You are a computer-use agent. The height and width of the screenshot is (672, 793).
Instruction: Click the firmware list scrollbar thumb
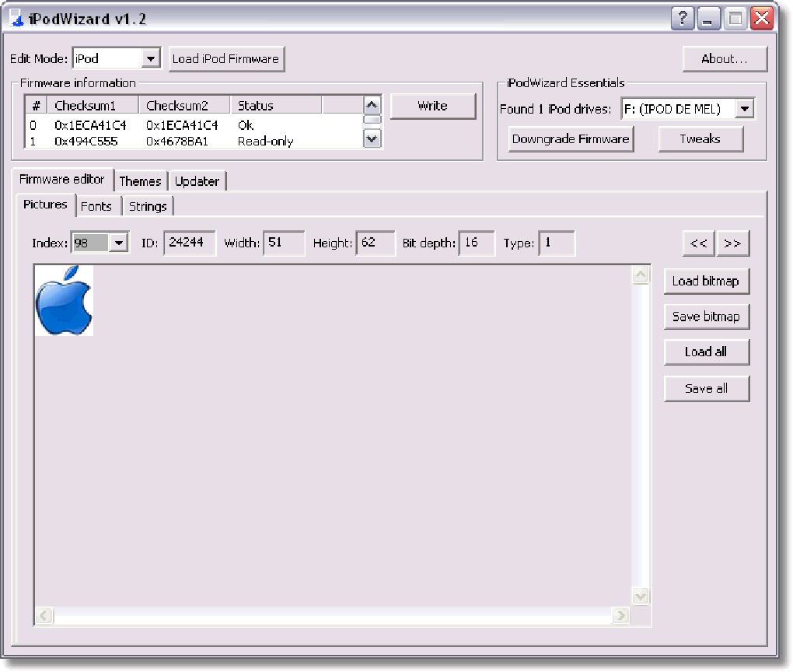click(x=372, y=120)
